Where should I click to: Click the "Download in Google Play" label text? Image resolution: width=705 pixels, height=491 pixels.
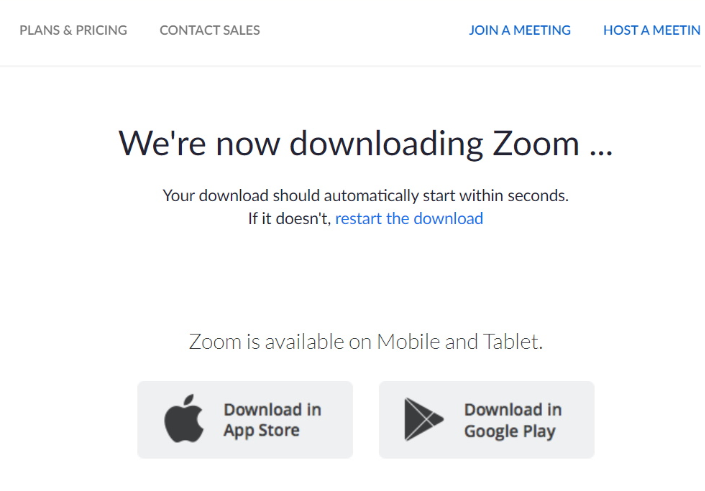point(513,420)
